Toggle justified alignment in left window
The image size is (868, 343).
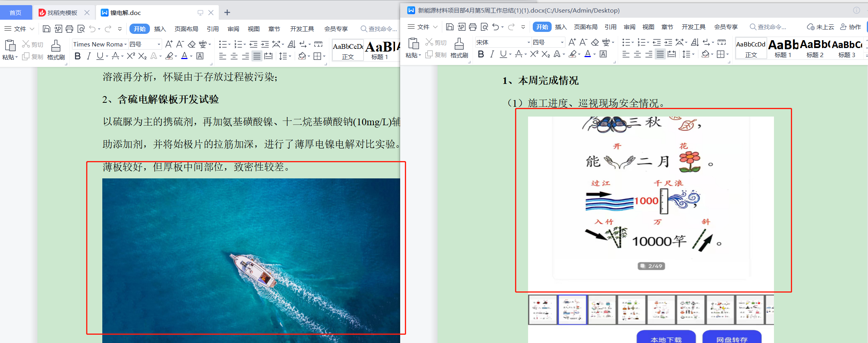[257, 56]
